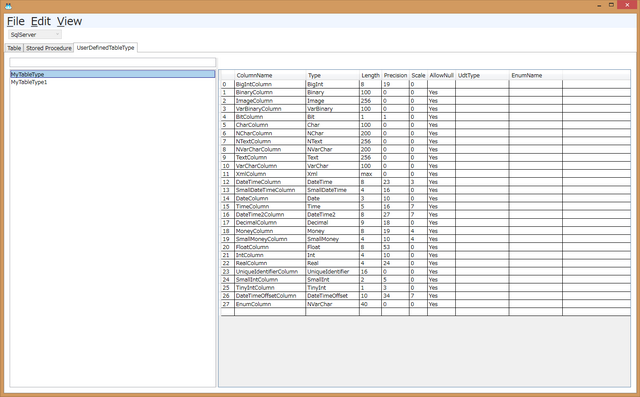Click the SmallIntColumn name cell
640x397 pixels.
point(270,279)
